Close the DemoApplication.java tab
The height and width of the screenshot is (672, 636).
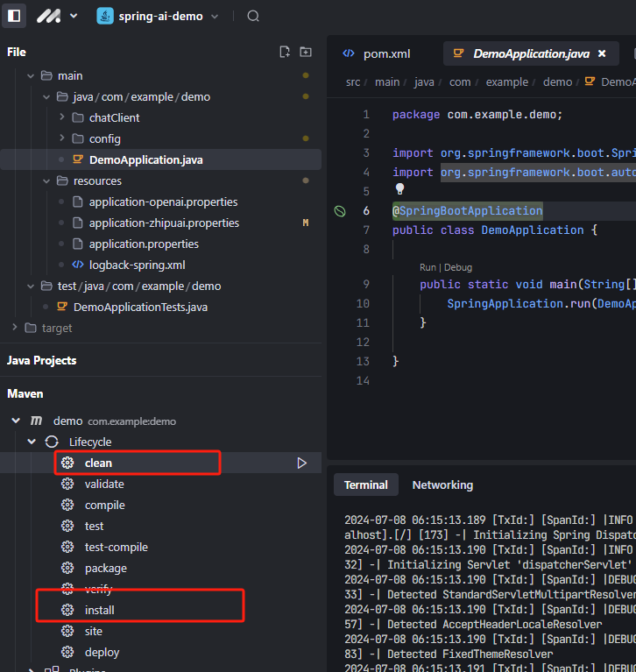point(602,53)
